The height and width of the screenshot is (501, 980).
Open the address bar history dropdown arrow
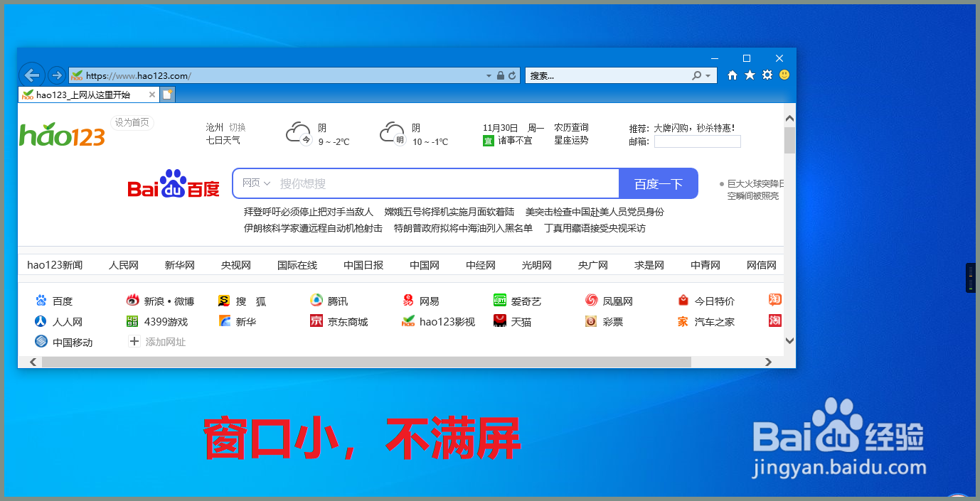489,75
